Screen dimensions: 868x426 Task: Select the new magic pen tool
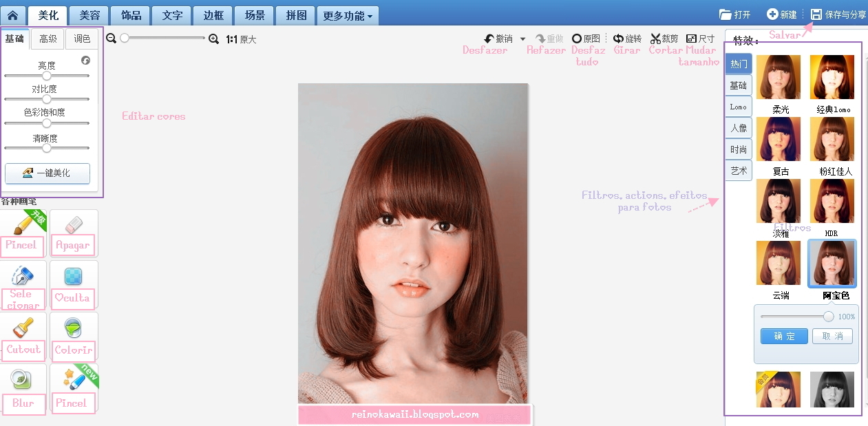point(74,388)
